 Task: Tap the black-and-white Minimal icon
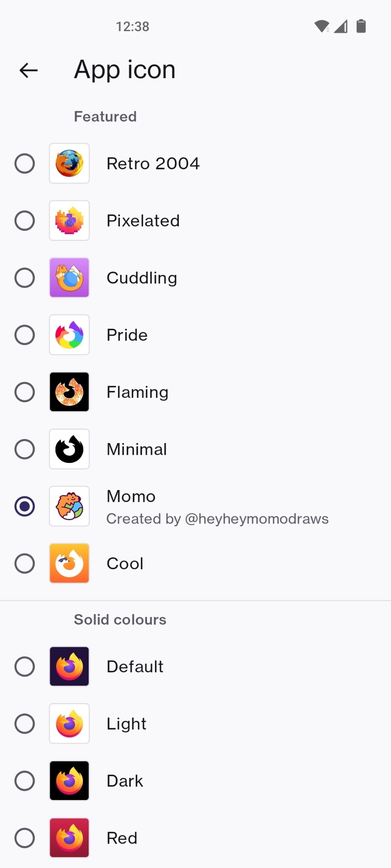(x=69, y=449)
